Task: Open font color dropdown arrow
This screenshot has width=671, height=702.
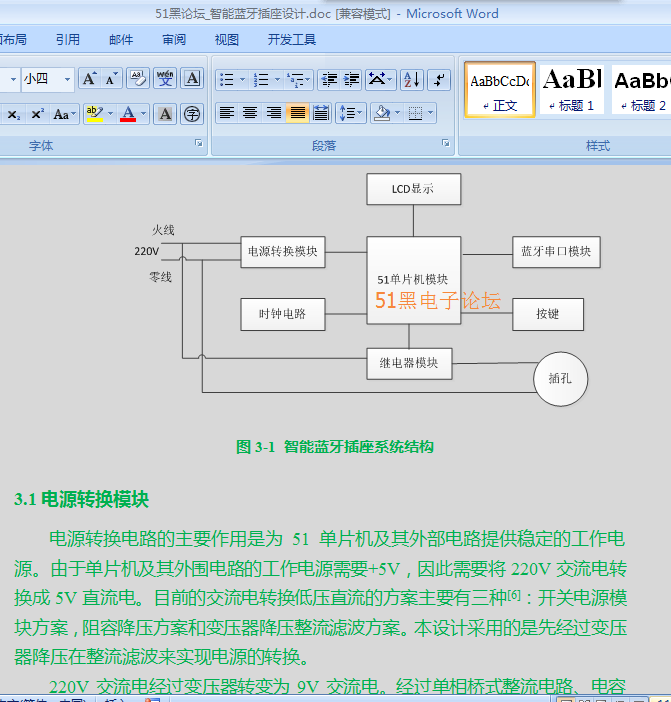Action: (x=143, y=114)
